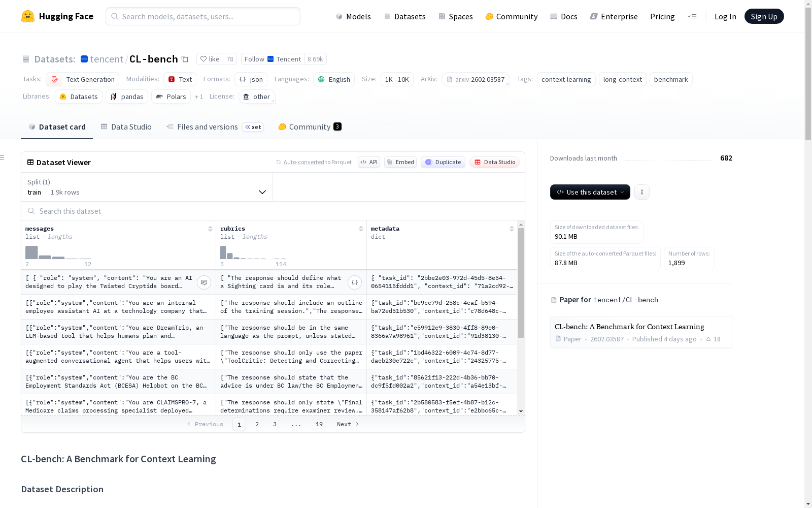The width and height of the screenshot is (812, 508).
Task: Select the English language tag
Action: click(x=334, y=79)
